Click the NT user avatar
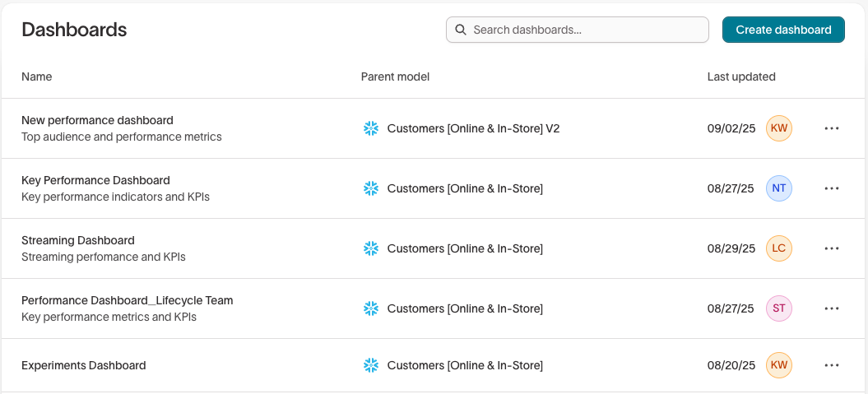The height and width of the screenshot is (394, 868). tap(778, 188)
